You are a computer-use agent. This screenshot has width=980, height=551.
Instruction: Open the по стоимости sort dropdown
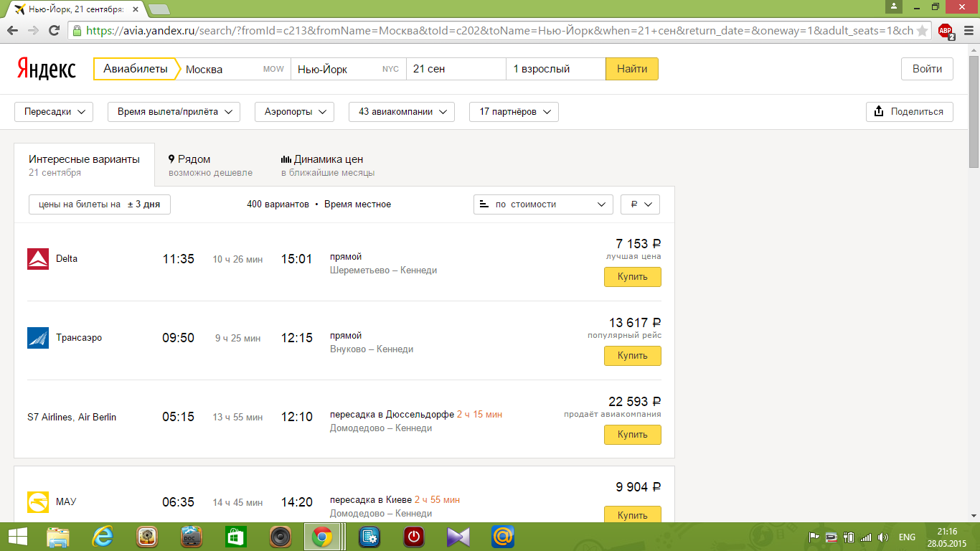543,204
